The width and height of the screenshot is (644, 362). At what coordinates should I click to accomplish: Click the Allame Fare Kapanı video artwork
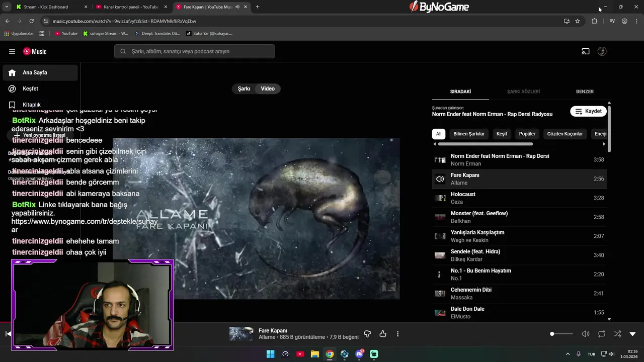coord(257,219)
